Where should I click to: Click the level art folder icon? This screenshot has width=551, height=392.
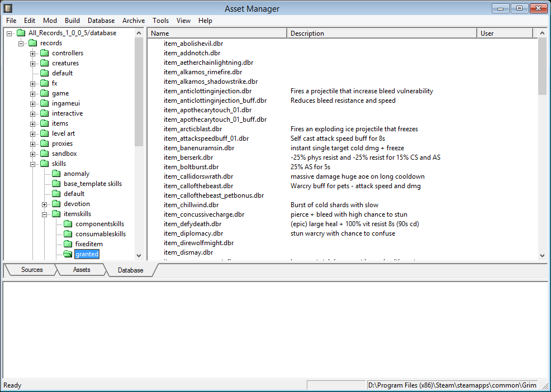[44, 133]
